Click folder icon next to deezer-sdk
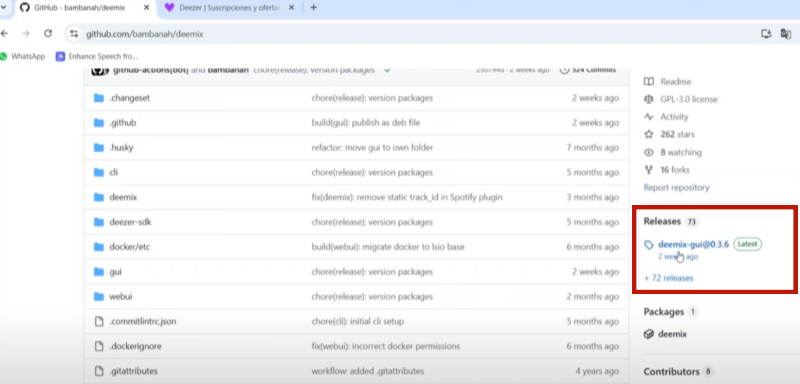This screenshot has width=800, height=384. pyautogui.click(x=99, y=222)
